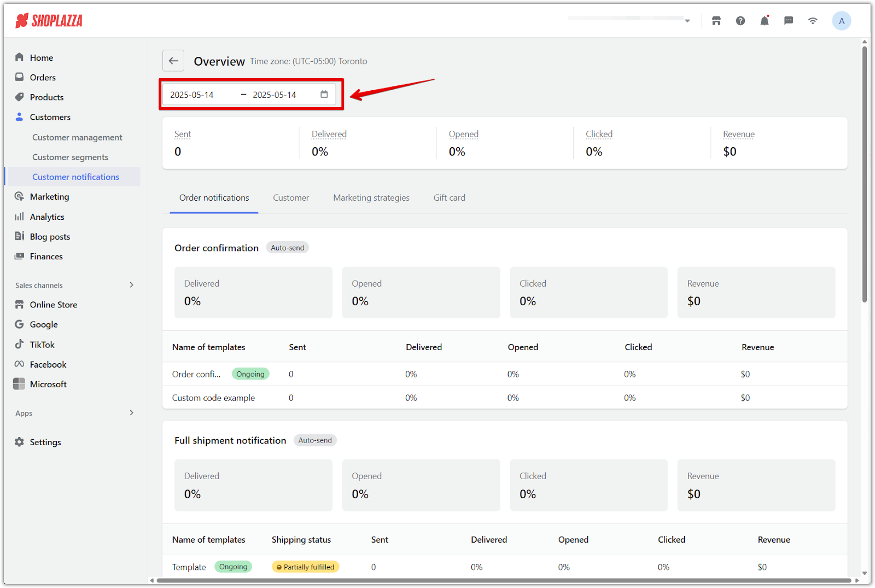
Task: Click the Settings gear icon
Action: 19,442
